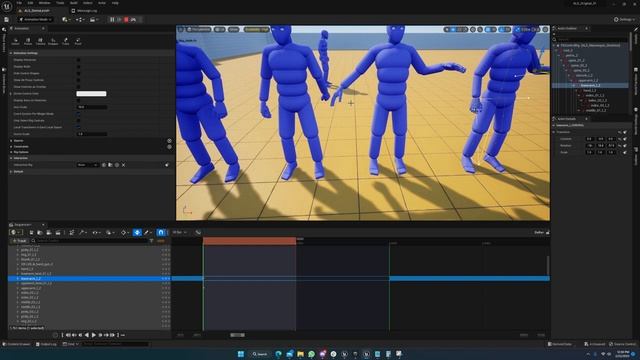Viewport: 640px width, 360px height.
Task: Toggle Show All Proxy Controls checkbox
Action: pos(78,80)
